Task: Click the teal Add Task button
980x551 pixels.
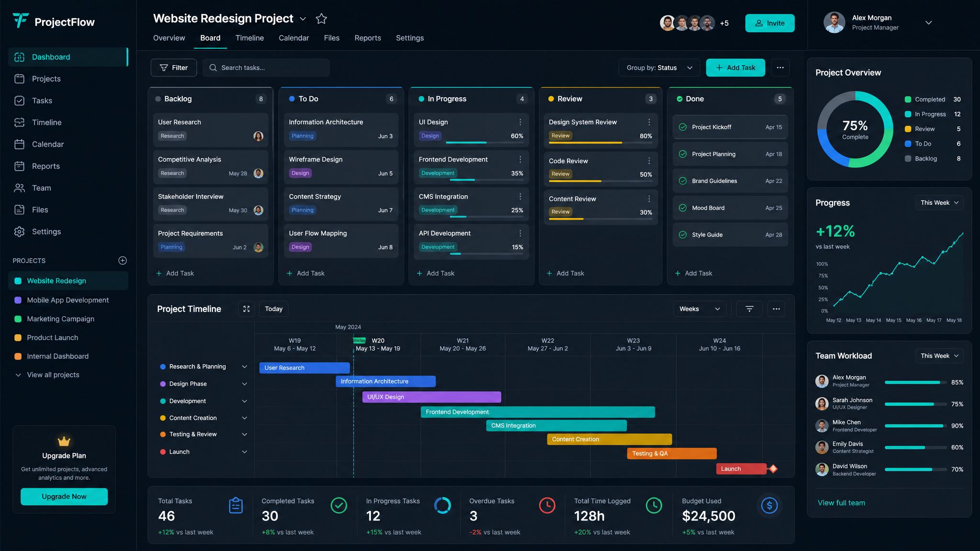Action: [x=735, y=67]
